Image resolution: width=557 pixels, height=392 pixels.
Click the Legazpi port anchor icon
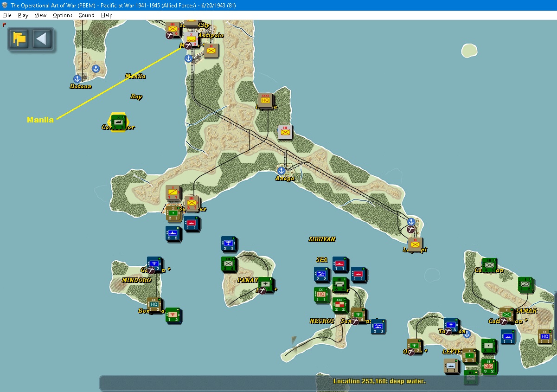(x=411, y=221)
